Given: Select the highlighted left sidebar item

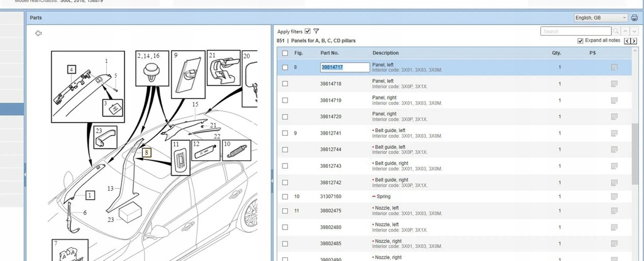Looking at the screenshot, I should click(x=12, y=109).
